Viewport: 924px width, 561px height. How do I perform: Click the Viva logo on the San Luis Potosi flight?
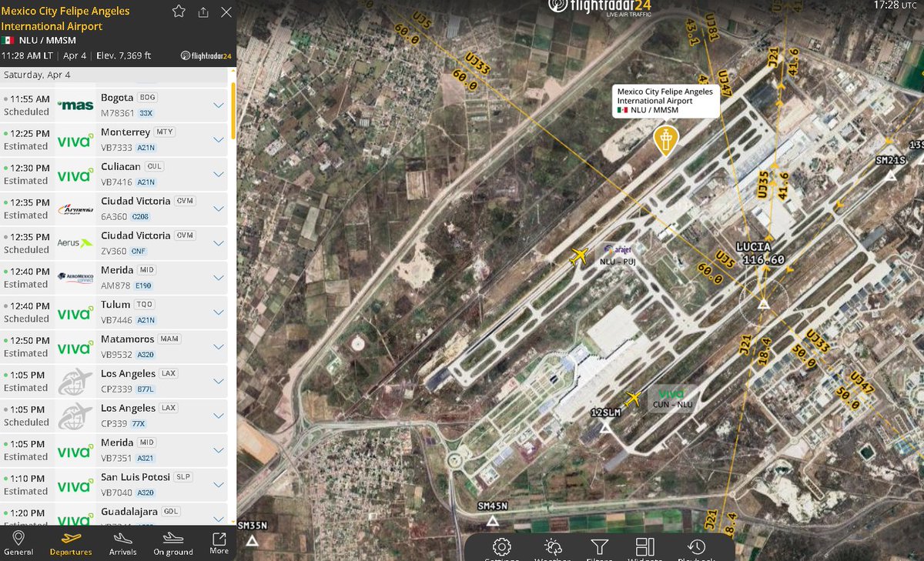[x=75, y=487]
